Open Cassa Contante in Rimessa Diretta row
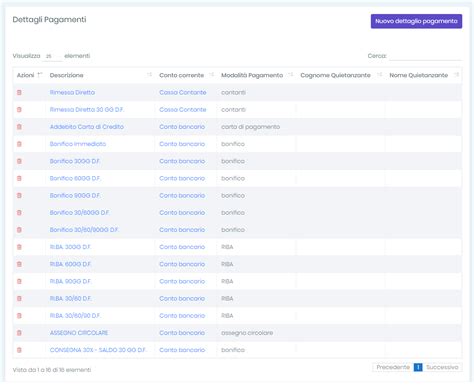This screenshot has width=474, height=385. coord(183,92)
